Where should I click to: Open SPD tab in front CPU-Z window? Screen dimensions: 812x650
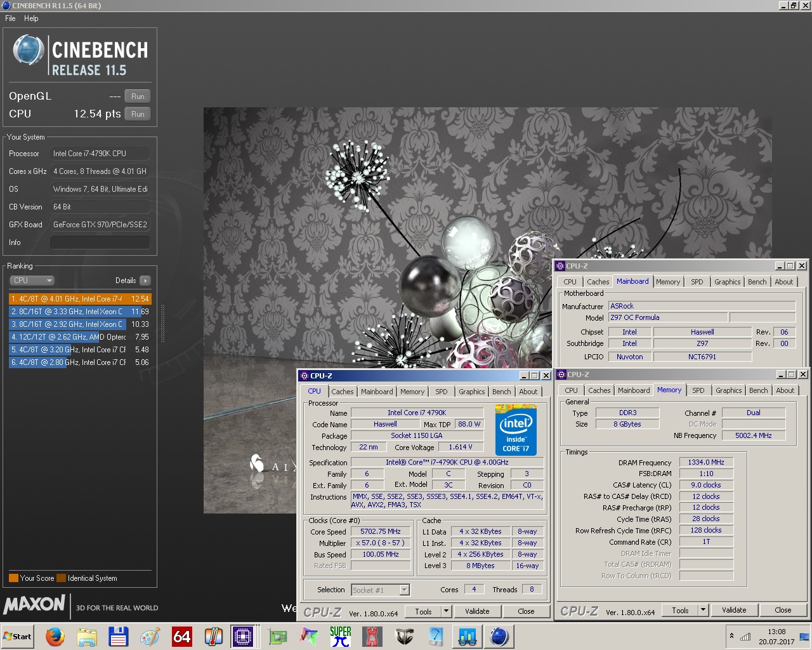point(442,392)
